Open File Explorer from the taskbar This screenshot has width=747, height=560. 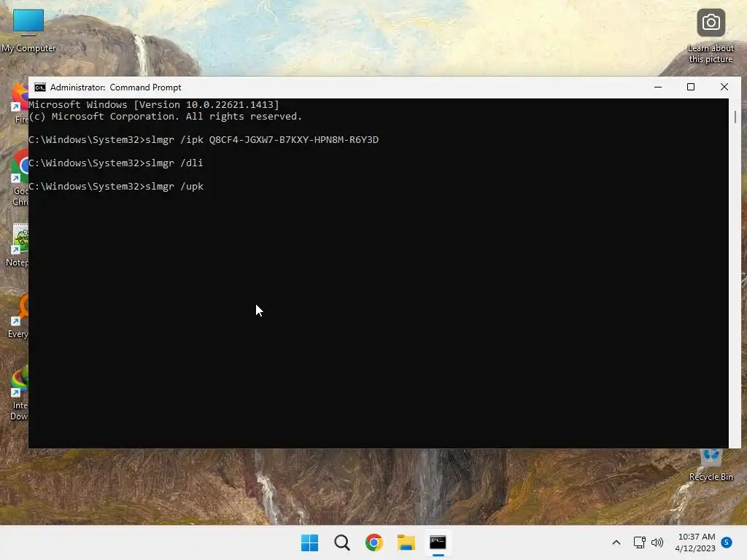(406, 542)
